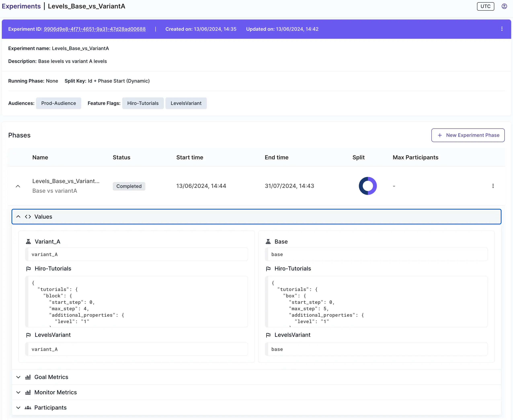Open the user account icon

(x=504, y=6)
